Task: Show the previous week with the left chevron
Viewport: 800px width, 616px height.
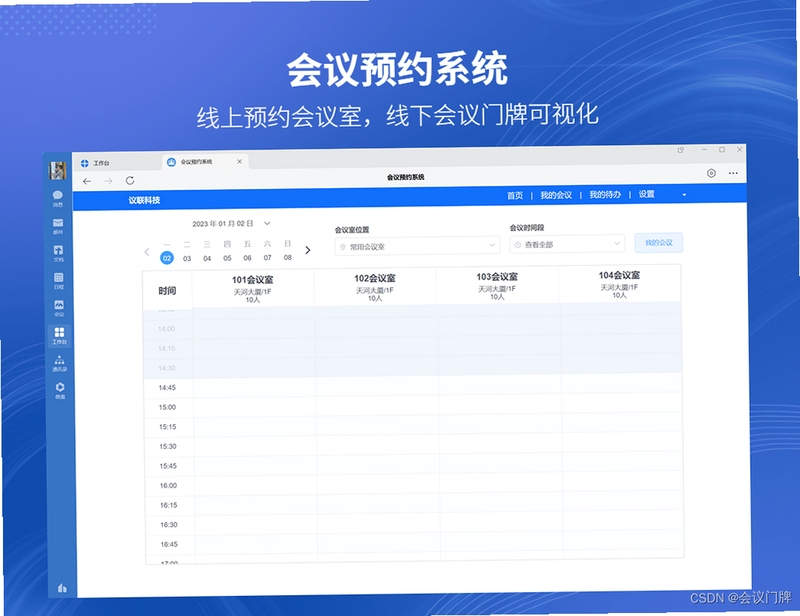Action: 147,252
